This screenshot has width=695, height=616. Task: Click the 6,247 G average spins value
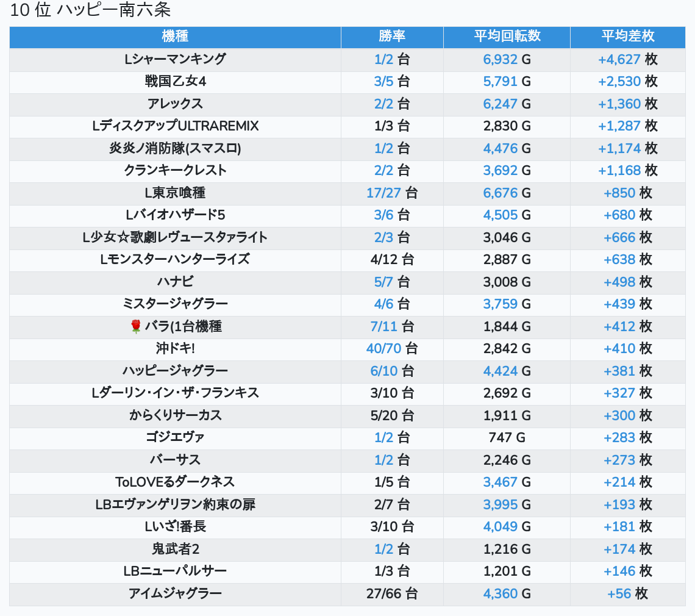click(507, 104)
